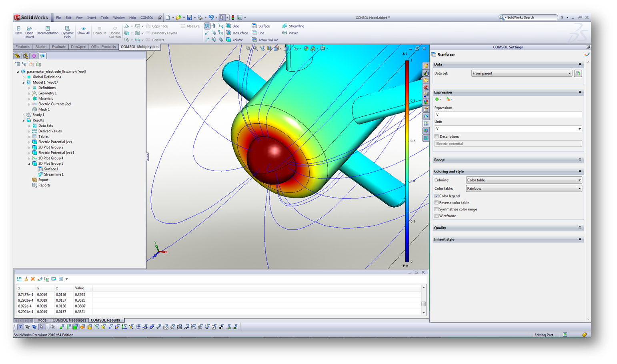Click the Copy Face tool

[x=156, y=26]
